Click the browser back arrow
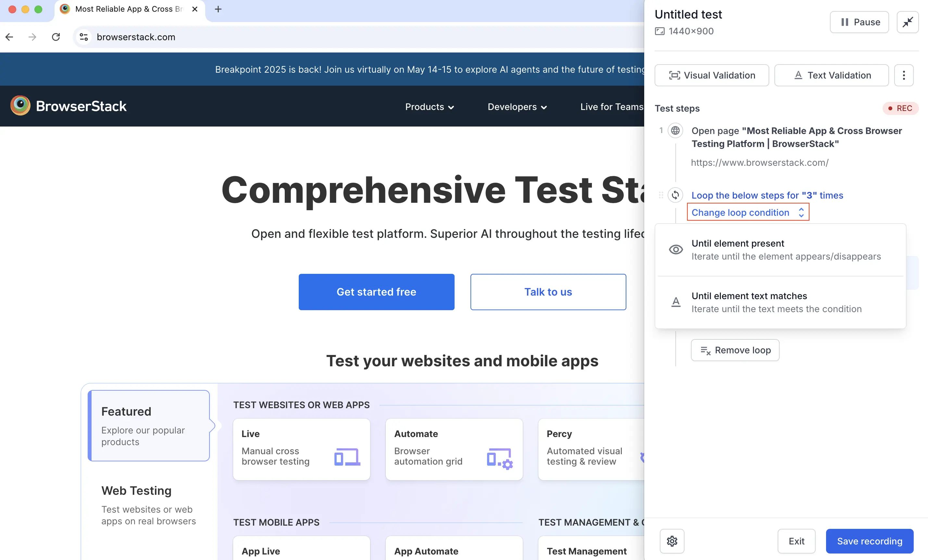 coord(9,37)
